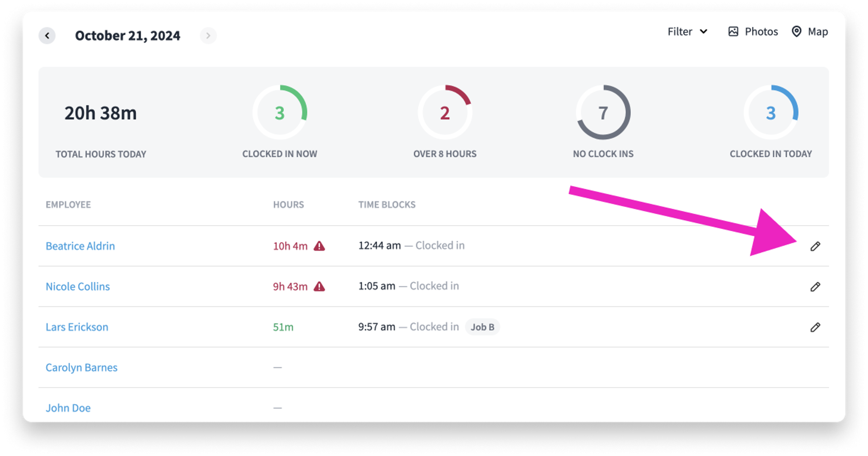Screen dimensions: 868x456
Task: Click the Map location pin icon
Action: point(796,32)
